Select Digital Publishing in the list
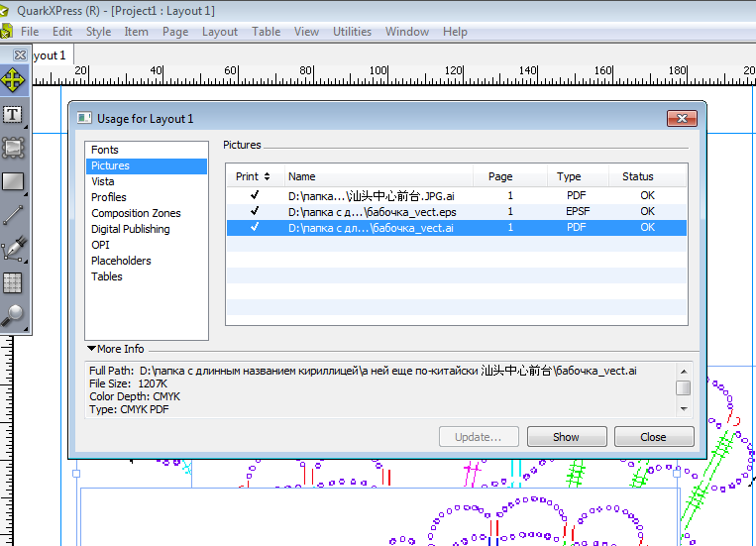Viewport: 756px width, 546px height. pyautogui.click(x=147, y=229)
